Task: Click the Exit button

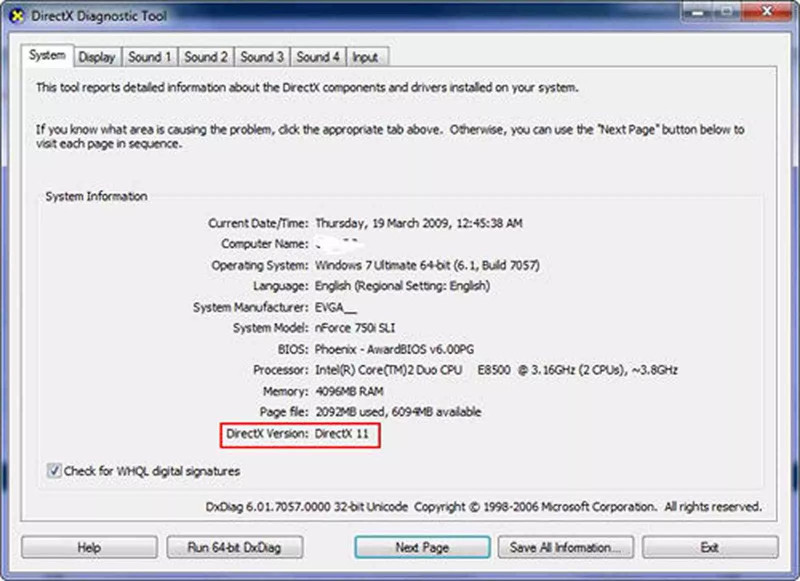Action: pos(710,547)
